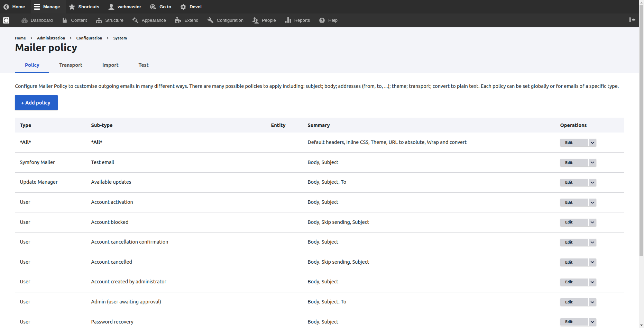Open Reports via the bar chart icon
Screen dimensions: 644x328
(x=288, y=20)
